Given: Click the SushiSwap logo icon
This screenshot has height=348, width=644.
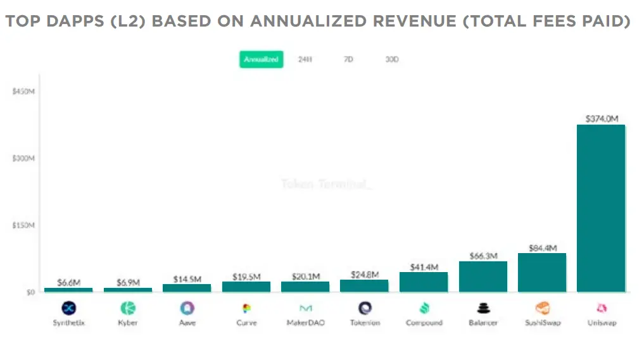Looking at the screenshot, I should point(543,308).
